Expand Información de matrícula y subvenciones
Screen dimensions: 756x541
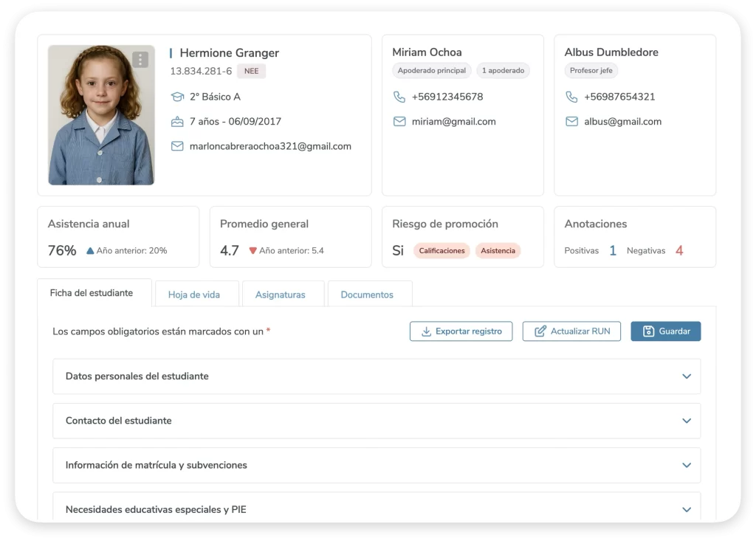[686, 466]
